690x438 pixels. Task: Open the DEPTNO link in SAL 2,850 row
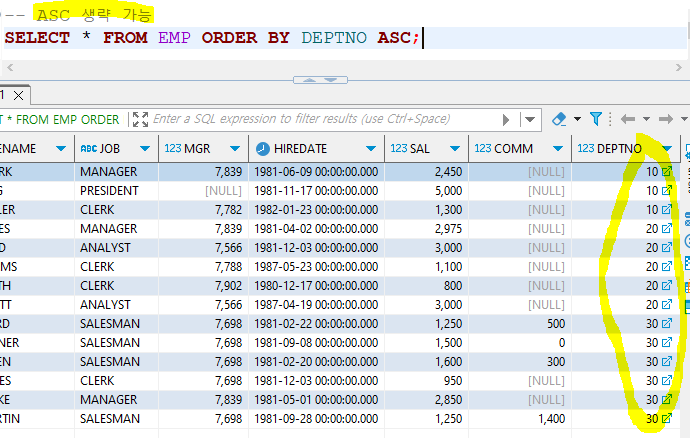pyautogui.click(x=667, y=399)
